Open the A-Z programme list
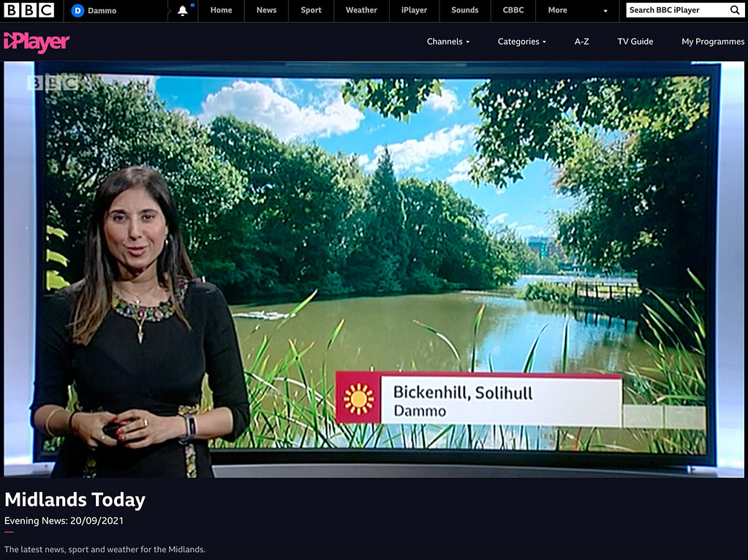The width and height of the screenshot is (748, 560). click(x=581, y=42)
